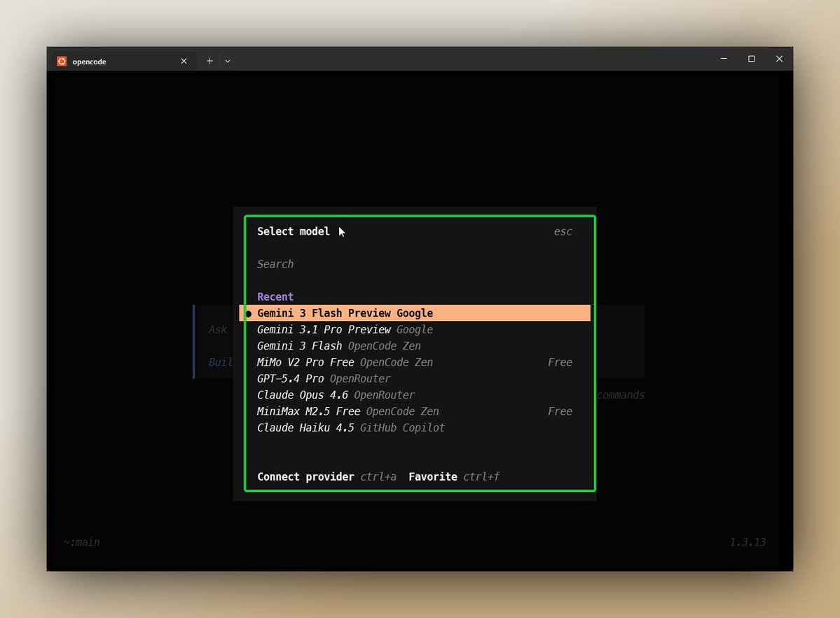Click the model Search field
This screenshot has height=618, width=840.
tap(415, 264)
